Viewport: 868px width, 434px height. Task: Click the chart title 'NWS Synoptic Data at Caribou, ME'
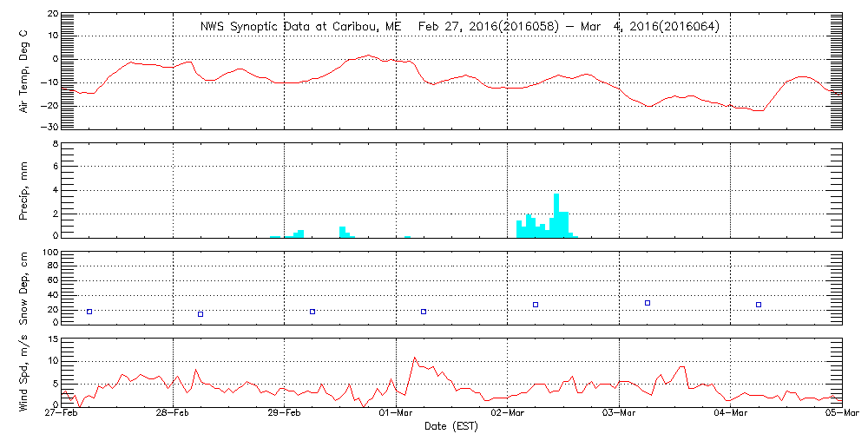301,27
